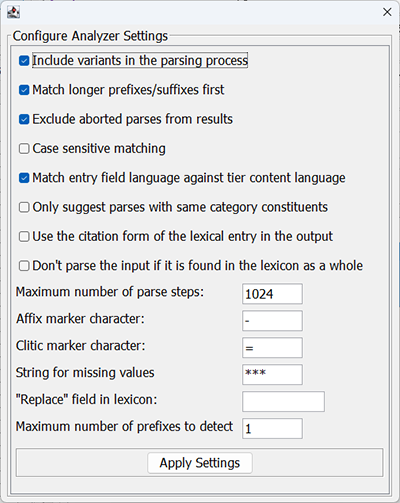Toggle Match entry field language against tier language
400x503 pixels.
pos(24,178)
